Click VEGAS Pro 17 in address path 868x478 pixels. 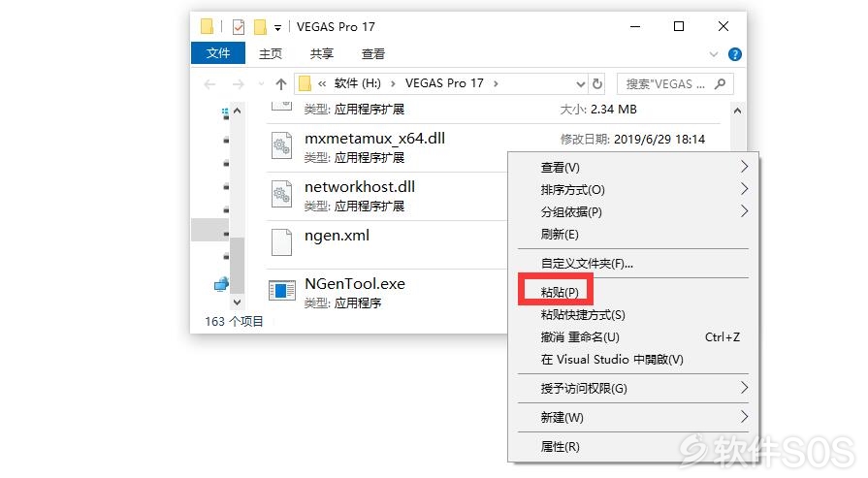(x=444, y=83)
